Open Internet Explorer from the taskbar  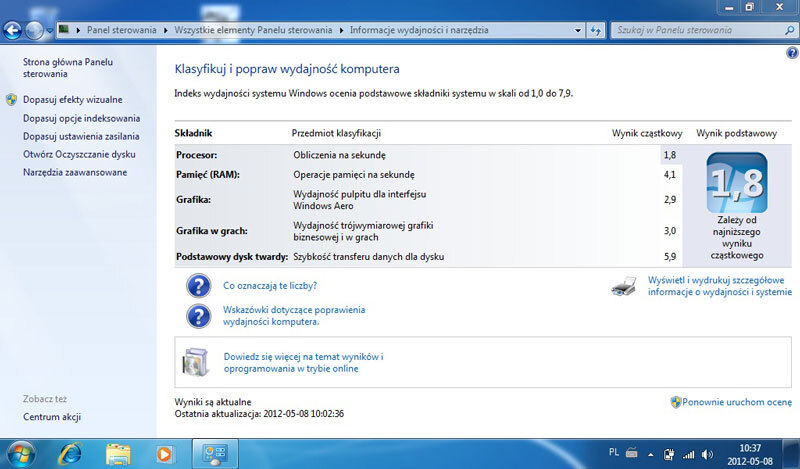pos(71,453)
